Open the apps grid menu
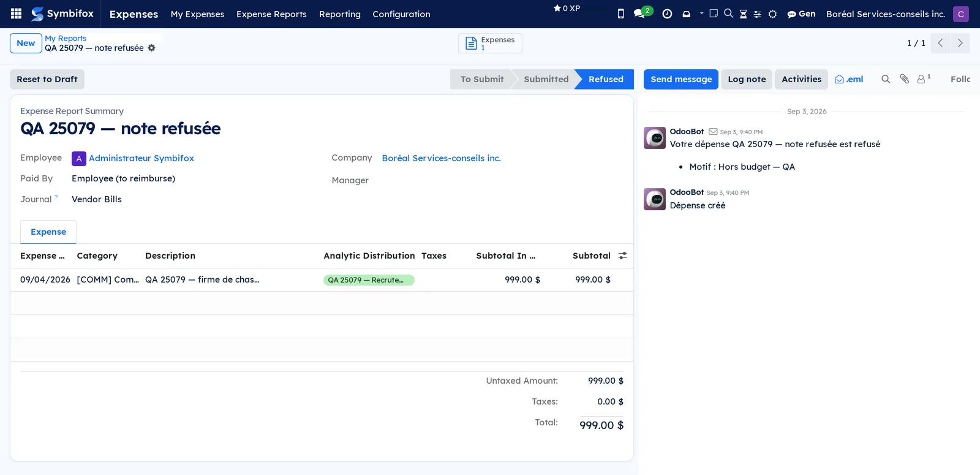The width and height of the screenshot is (980, 475). pos(17,13)
